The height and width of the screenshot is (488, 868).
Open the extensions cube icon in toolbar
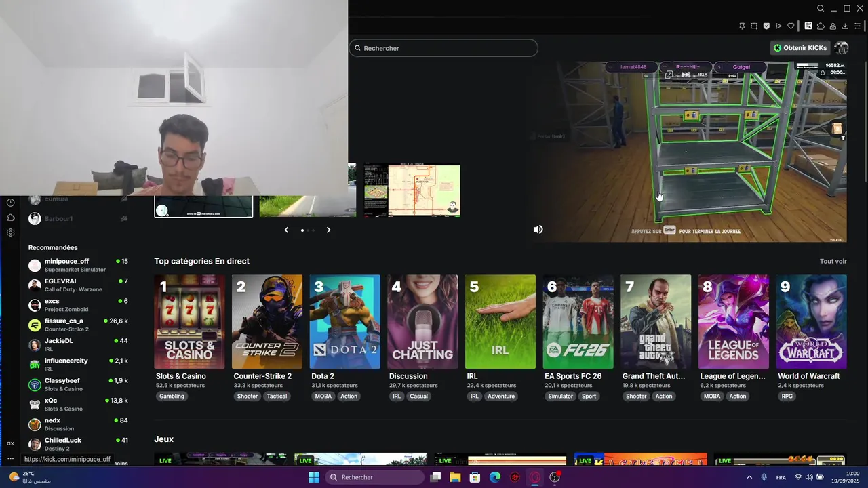(821, 26)
